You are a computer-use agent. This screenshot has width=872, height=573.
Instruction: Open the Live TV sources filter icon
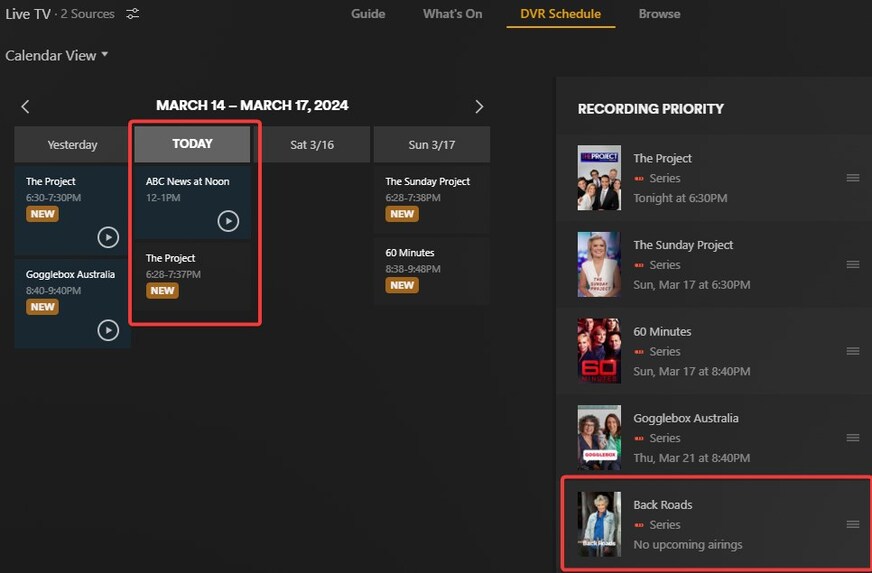point(132,14)
